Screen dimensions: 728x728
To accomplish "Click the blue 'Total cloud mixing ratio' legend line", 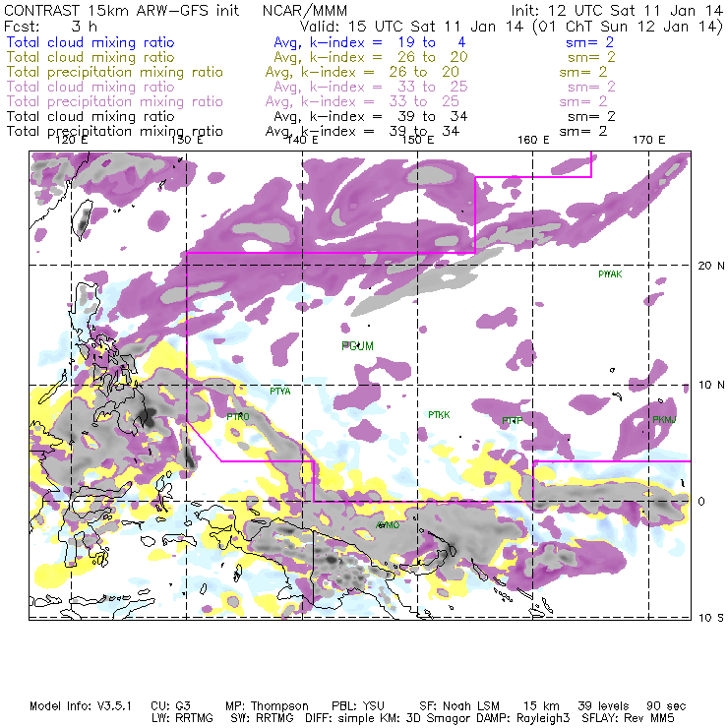I will [91, 42].
